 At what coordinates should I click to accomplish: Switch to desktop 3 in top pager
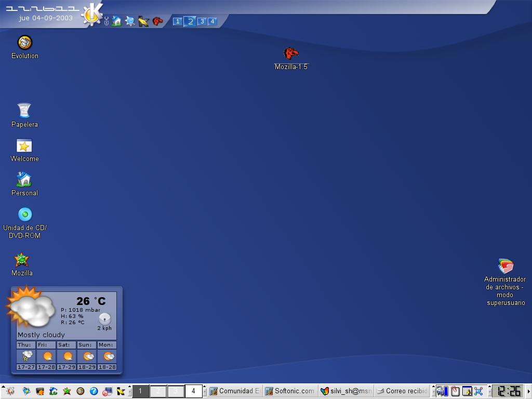coord(202,21)
